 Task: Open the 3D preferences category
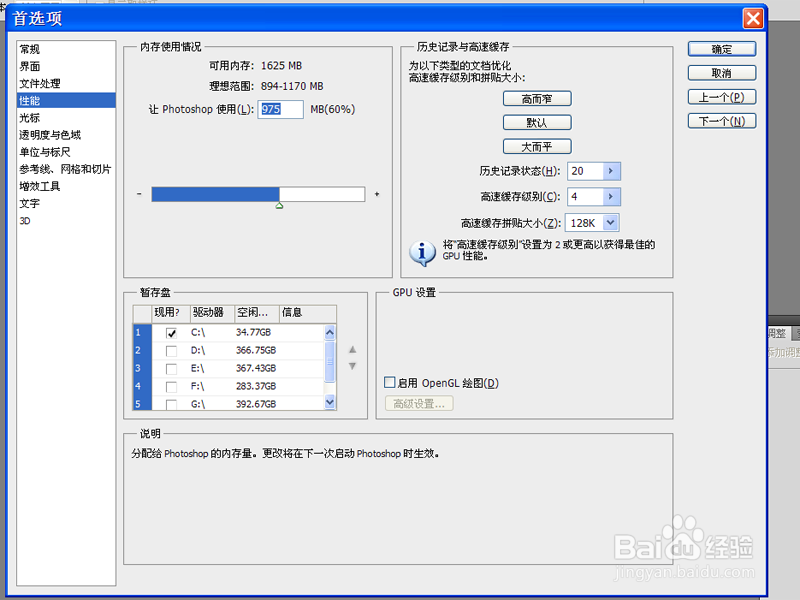pos(25,221)
